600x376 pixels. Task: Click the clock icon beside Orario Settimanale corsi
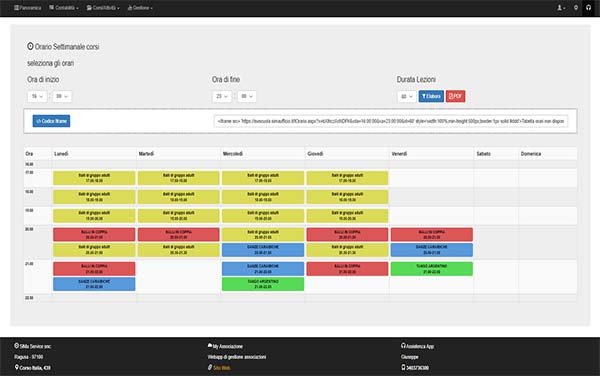tap(30, 46)
